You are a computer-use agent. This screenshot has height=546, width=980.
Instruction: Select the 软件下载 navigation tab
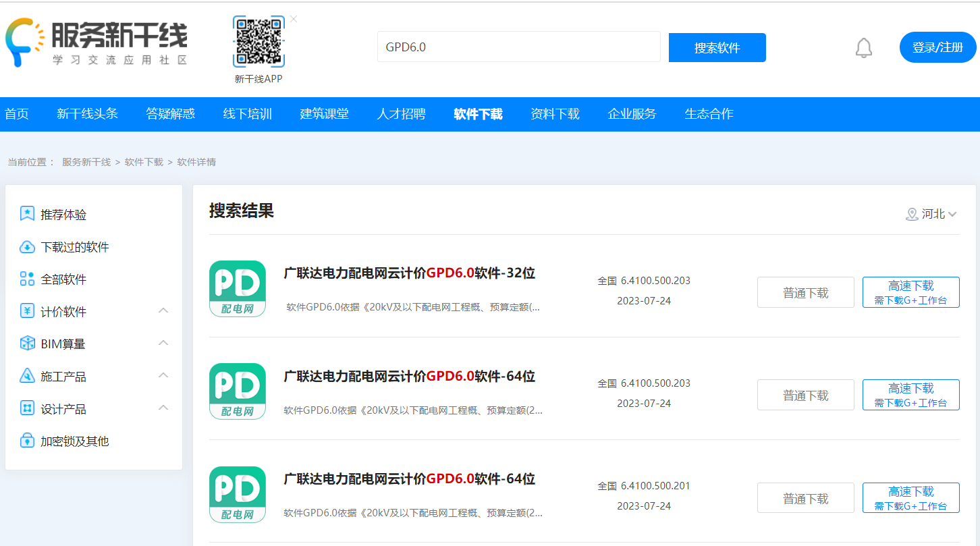click(479, 114)
